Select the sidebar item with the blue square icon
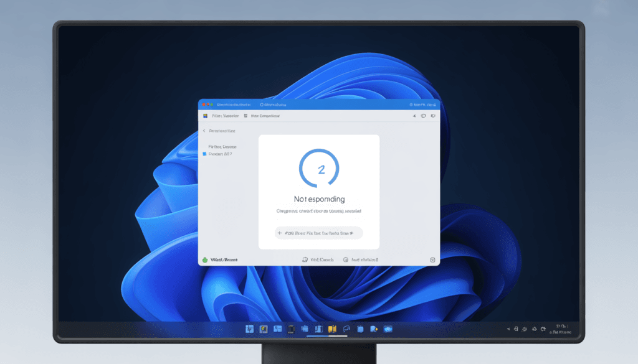This screenshot has width=638, height=364. 217,154
